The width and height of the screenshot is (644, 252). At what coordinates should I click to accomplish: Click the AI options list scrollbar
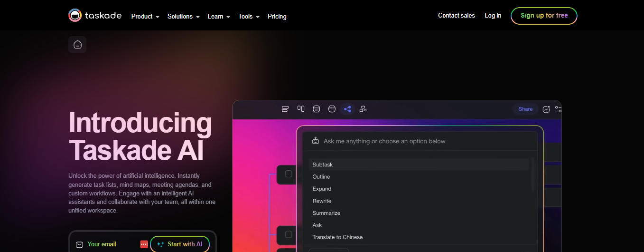(x=532, y=174)
